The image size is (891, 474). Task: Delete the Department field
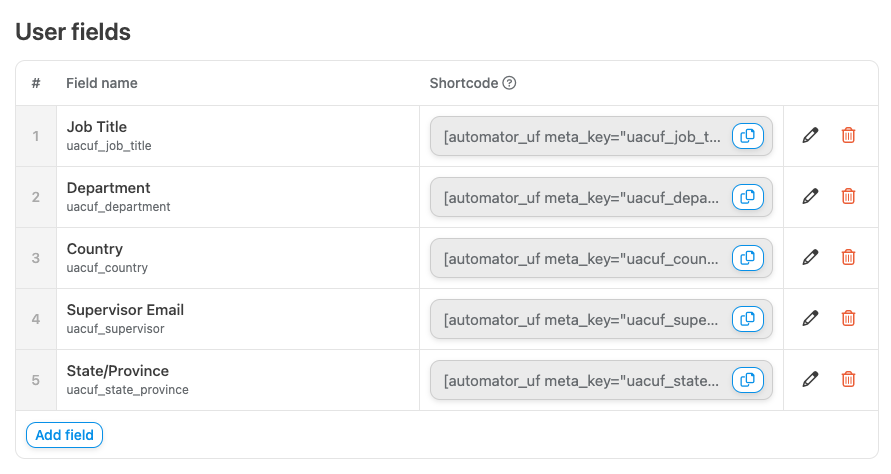coord(848,197)
